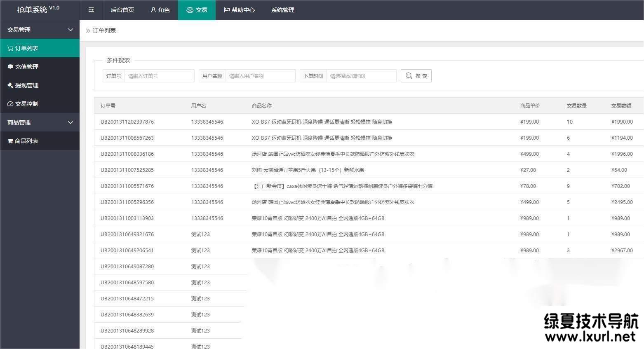Select order UB2001311005296356

point(127,202)
